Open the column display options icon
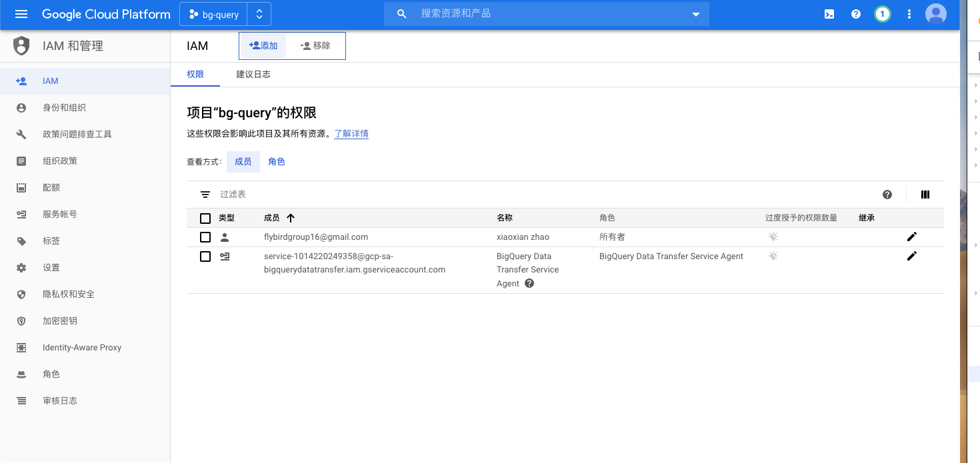 (925, 195)
